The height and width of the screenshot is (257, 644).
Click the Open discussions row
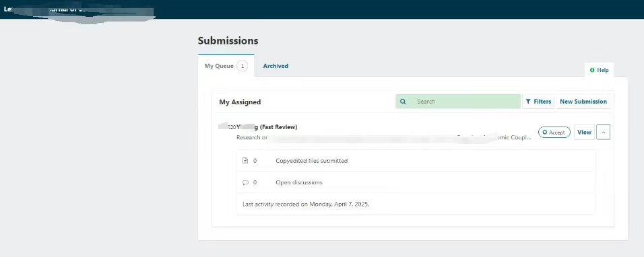tap(415, 182)
